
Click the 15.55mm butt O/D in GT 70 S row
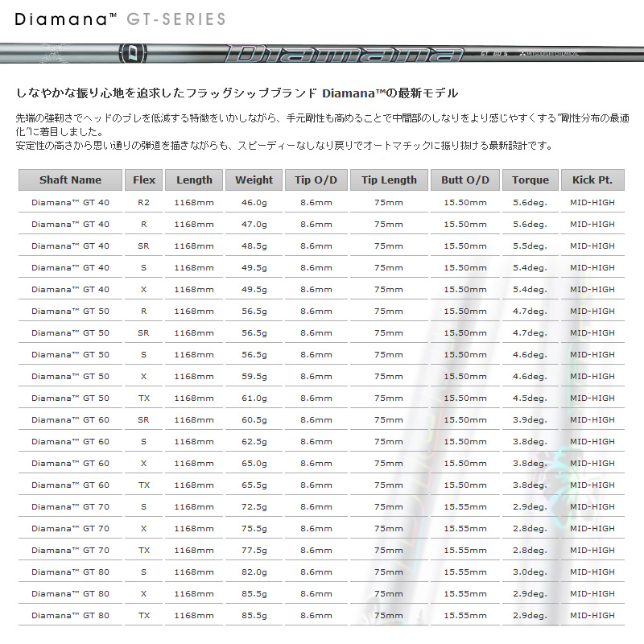465,507
